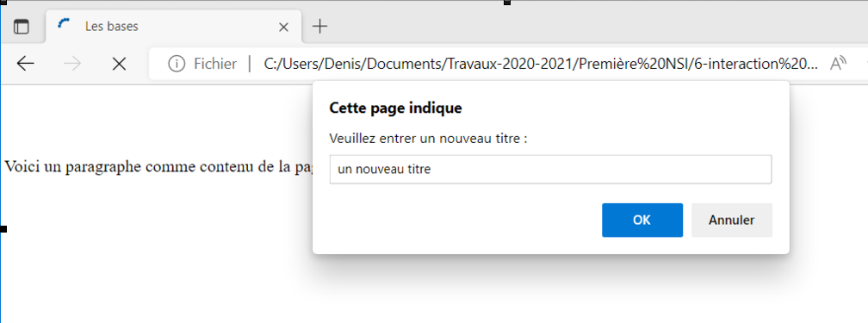The height and width of the screenshot is (323, 868).
Task: View site information via the circled i
Action: point(176,65)
